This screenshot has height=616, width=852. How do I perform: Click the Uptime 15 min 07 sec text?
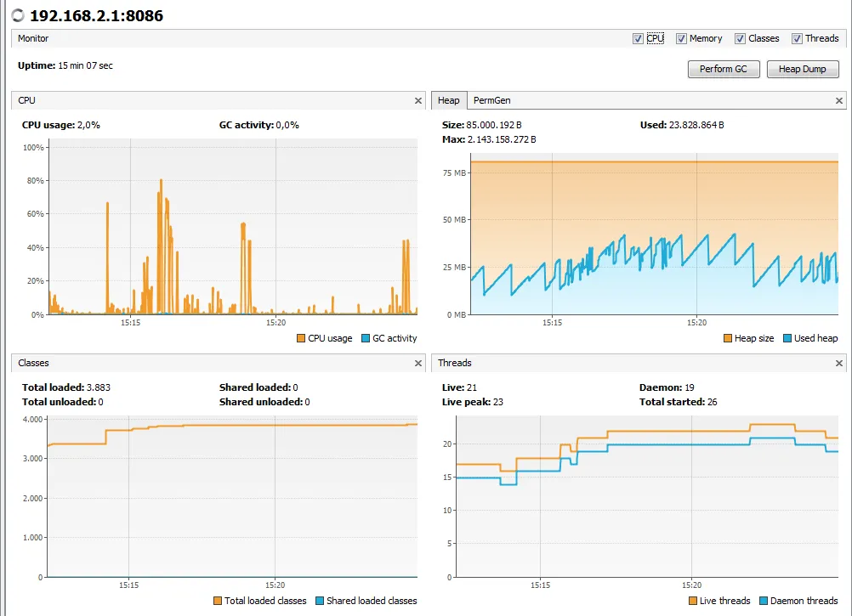point(65,65)
